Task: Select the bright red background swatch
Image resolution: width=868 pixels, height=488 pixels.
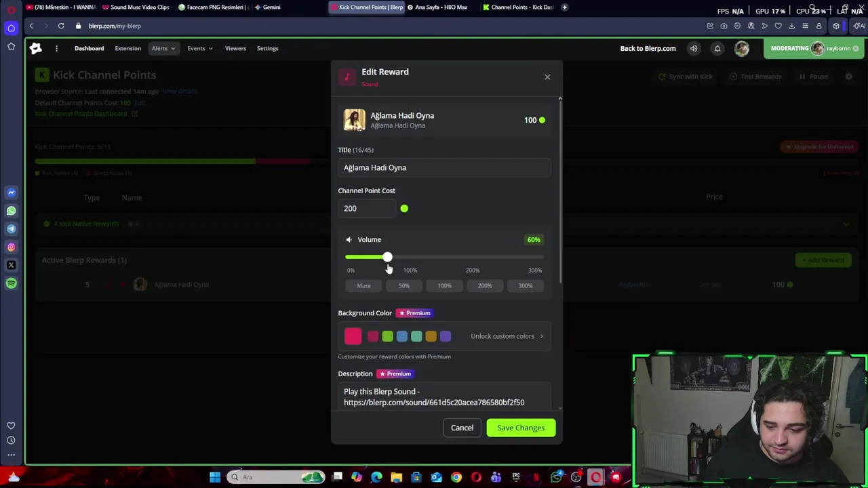Action: tap(353, 335)
